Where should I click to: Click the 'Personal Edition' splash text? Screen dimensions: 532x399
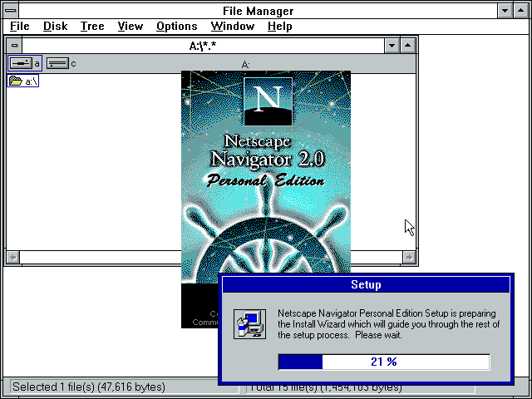click(265, 180)
